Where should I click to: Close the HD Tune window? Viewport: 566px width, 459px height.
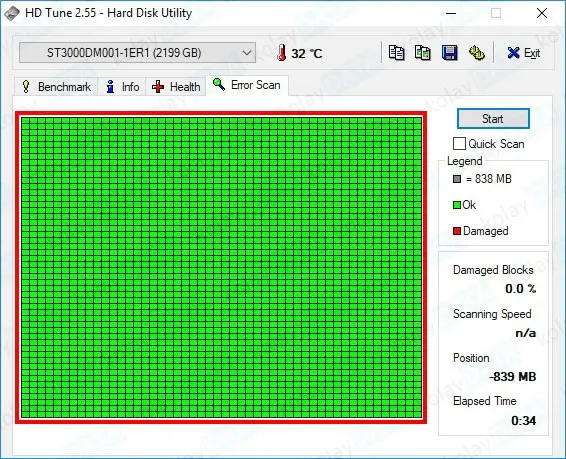pyautogui.click(x=542, y=13)
